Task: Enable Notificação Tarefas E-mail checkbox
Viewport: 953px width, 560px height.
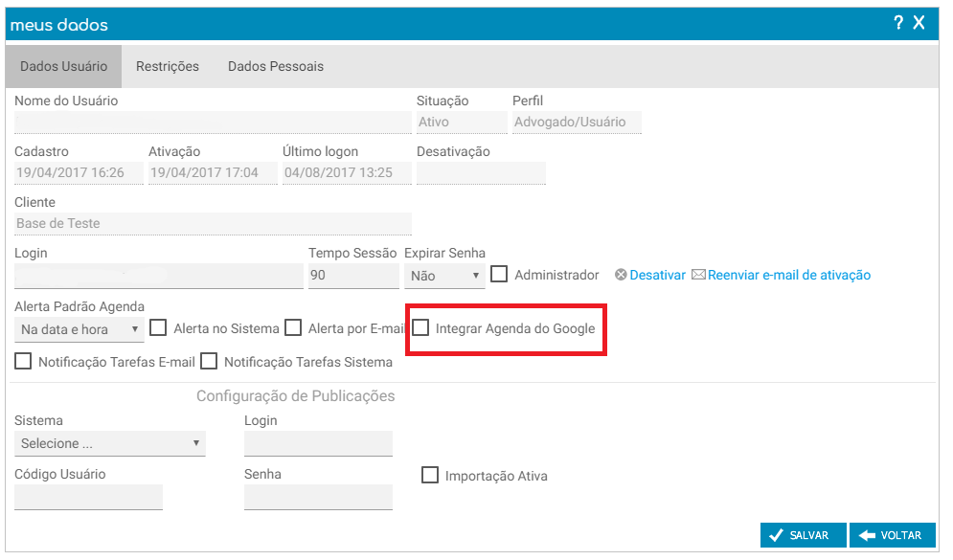Action: click(x=23, y=361)
